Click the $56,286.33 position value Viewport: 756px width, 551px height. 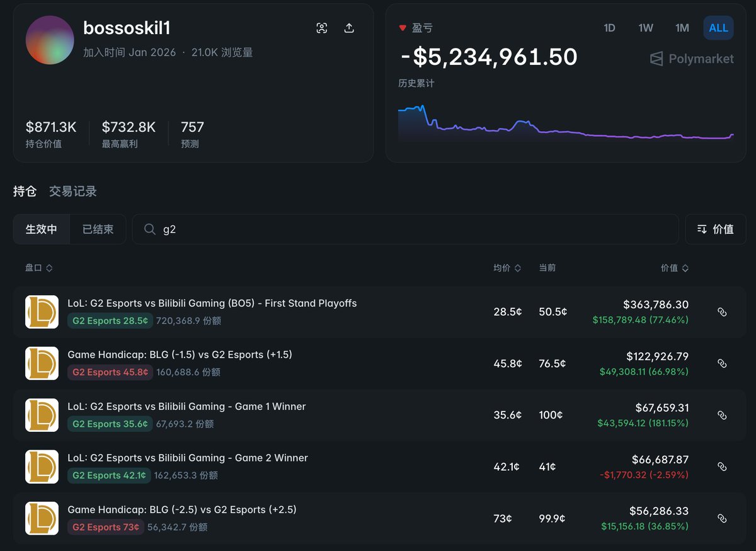pyautogui.click(x=659, y=511)
